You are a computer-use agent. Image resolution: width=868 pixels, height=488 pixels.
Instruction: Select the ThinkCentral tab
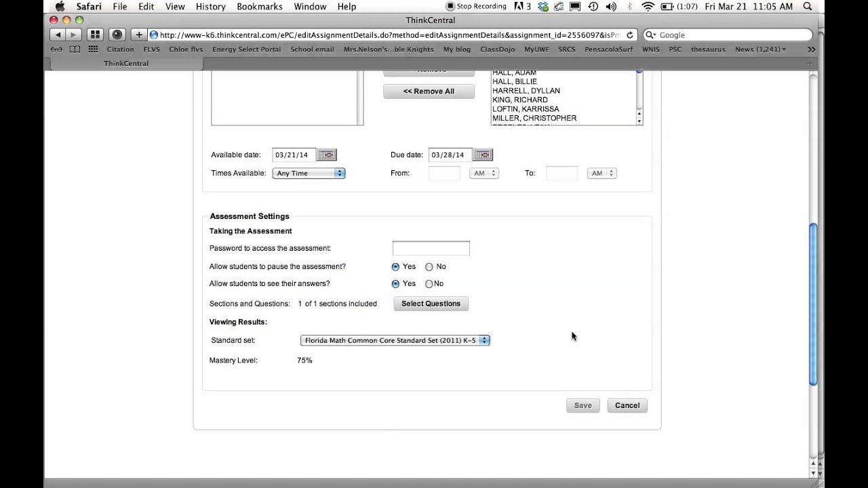126,63
